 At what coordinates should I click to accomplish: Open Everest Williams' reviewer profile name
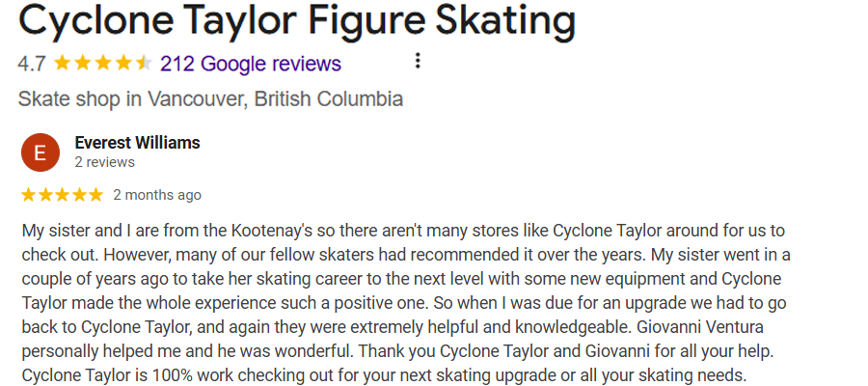click(137, 143)
